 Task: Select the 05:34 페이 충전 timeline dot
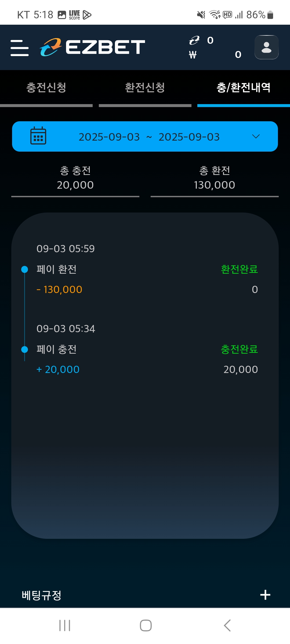point(25,349)
